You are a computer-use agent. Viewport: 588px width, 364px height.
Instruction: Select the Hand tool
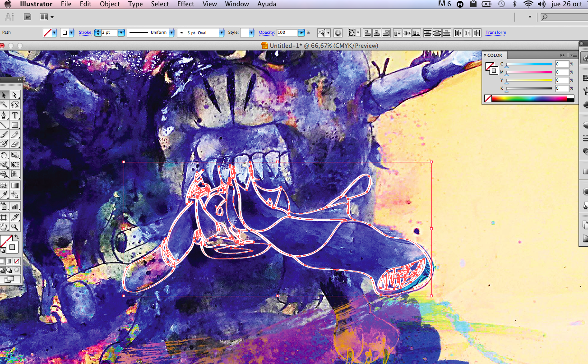coord(4,227)
